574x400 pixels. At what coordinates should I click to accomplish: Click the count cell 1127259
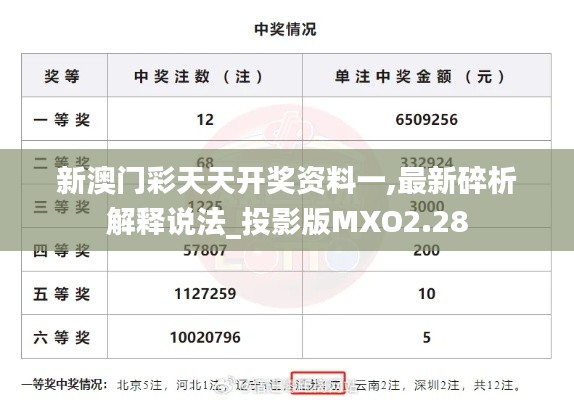pos(205,294)
